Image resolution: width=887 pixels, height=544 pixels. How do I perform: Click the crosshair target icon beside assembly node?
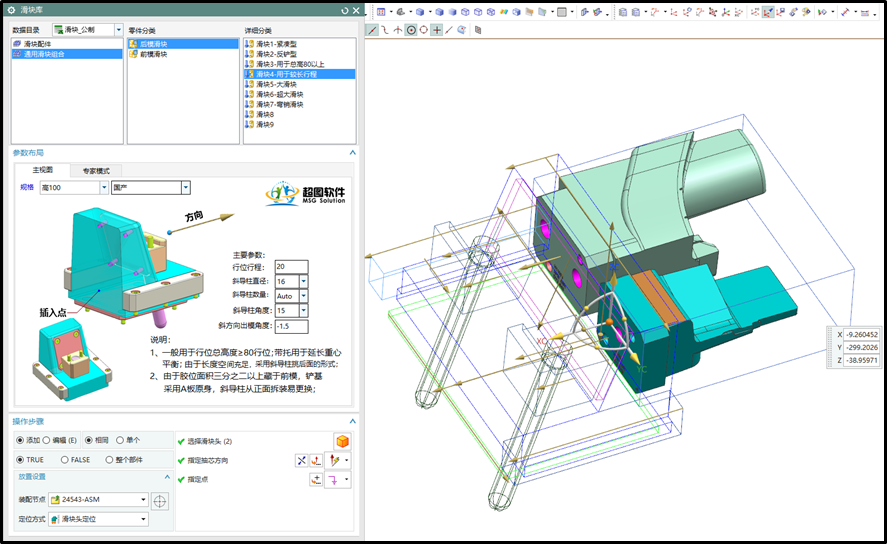pos(160,500)
